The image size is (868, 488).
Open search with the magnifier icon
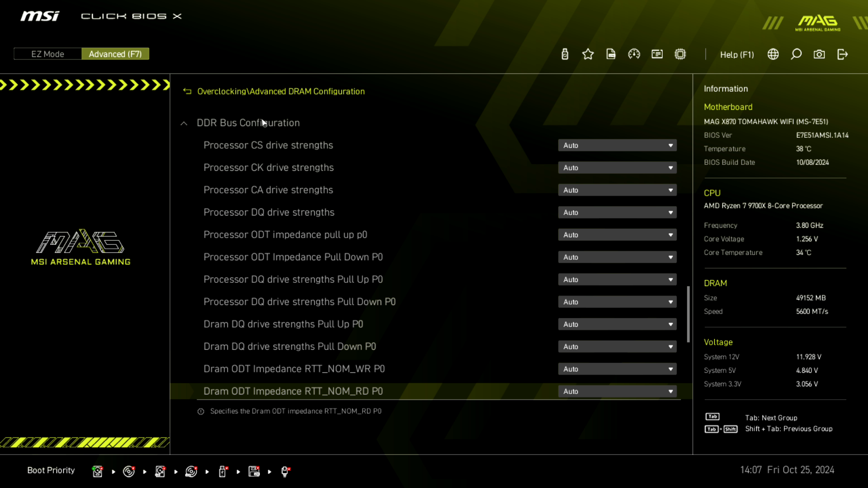tap(796, 54)
